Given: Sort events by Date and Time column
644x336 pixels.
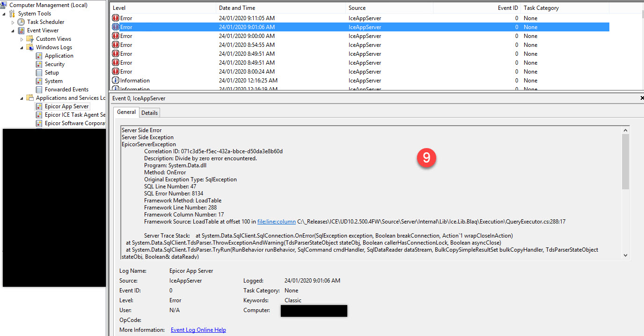Looking at the screenshot, I should [x=281, y=8].
